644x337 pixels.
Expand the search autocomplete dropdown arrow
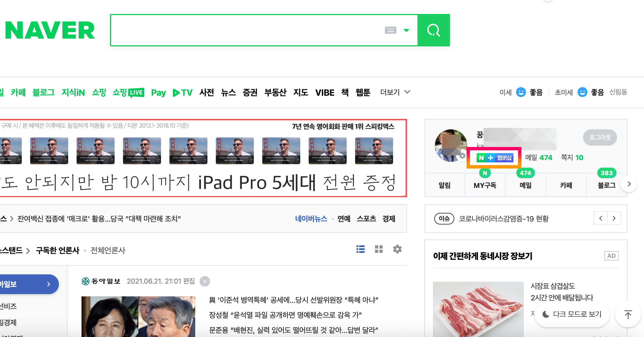coord(406,30)
